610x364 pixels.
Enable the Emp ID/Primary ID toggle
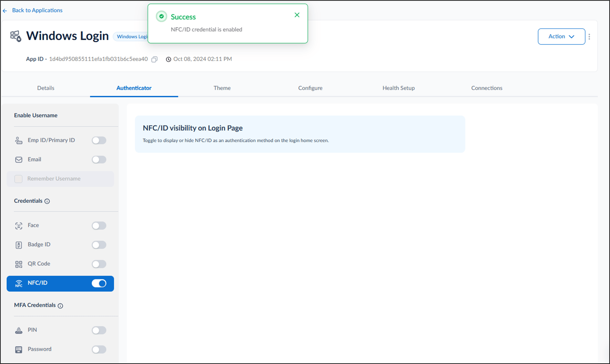click(x=99, y=140)
